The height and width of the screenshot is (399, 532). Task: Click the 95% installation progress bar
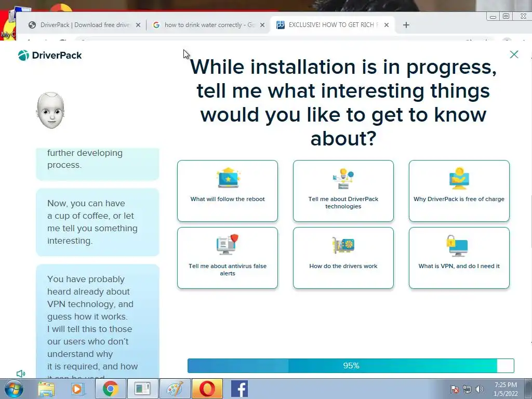point(351,365)
